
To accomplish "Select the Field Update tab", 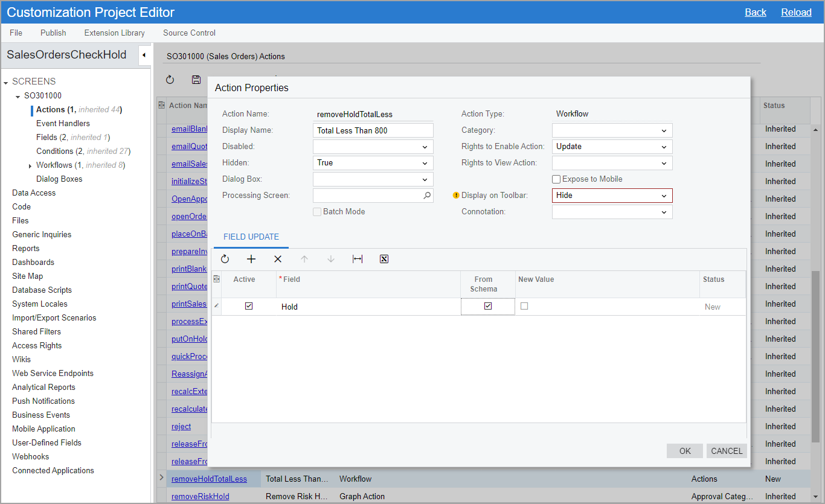I will click(251, 237).
